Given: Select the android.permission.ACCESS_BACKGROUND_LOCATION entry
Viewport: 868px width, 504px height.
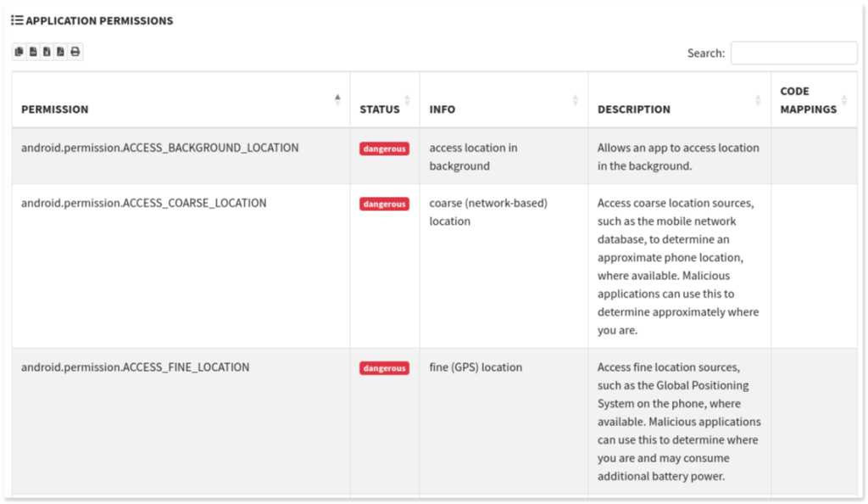Looking at the screenshot, I should [x=159, y=148].
